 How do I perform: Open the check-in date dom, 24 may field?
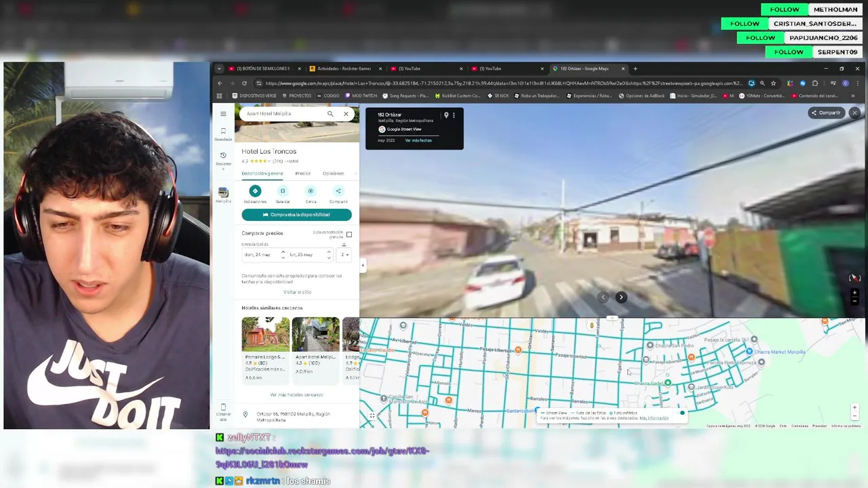coord(263,255)
